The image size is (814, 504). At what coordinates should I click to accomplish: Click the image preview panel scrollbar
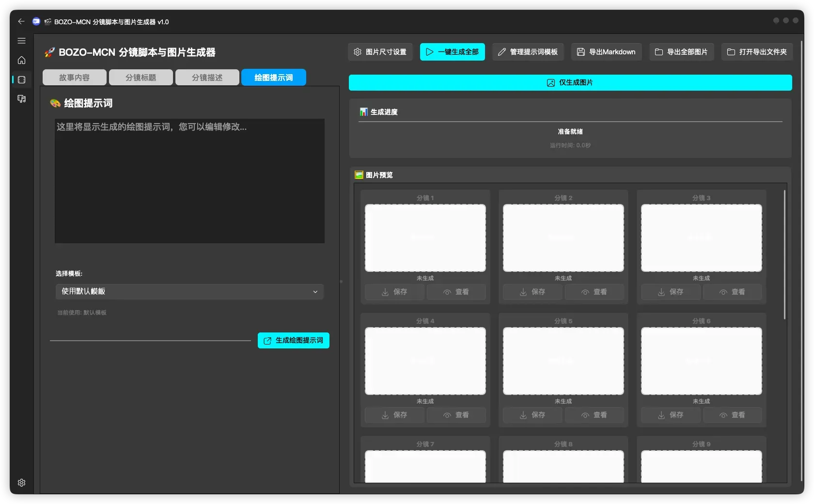coord(784,255)
